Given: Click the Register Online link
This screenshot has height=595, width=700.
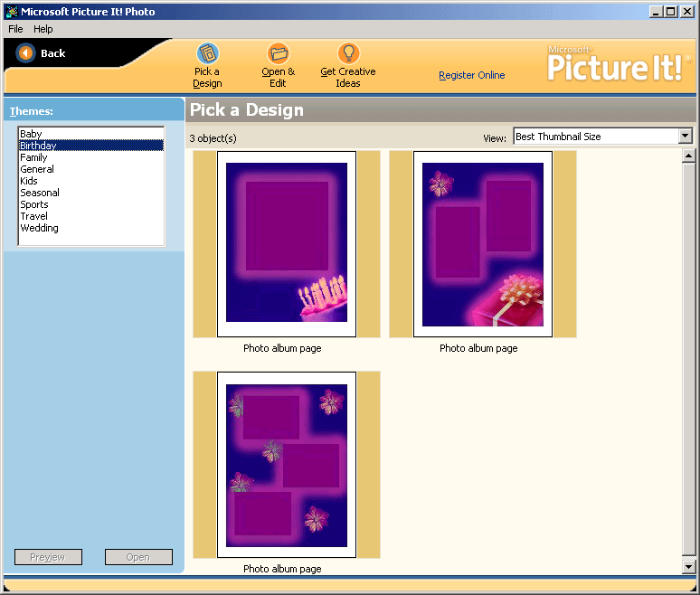Looking at the screenshot, I should coord(472,75).
